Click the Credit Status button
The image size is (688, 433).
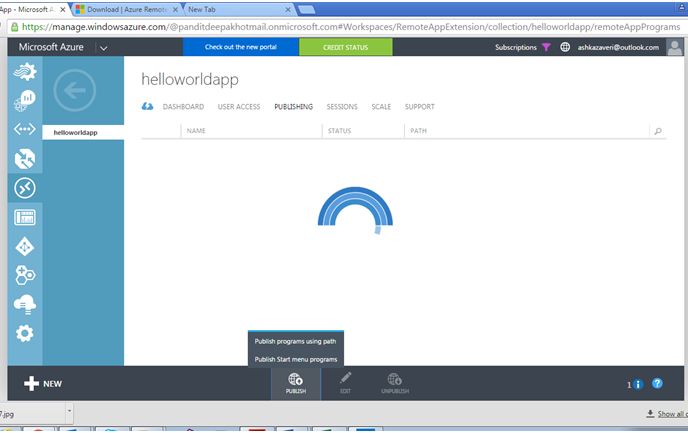point(346,47)
